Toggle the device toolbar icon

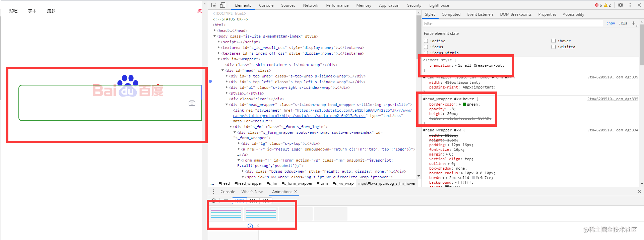[x=222, y=5]
